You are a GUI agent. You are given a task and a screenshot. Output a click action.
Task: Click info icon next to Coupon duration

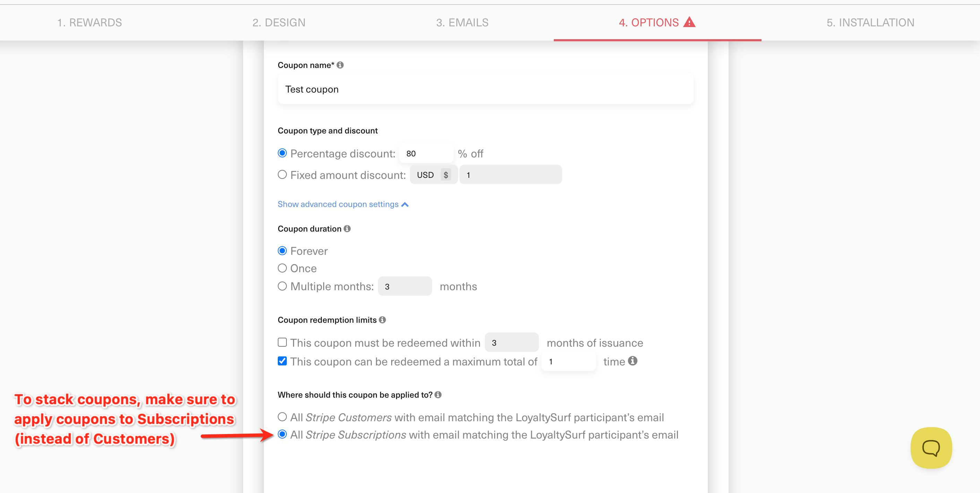click(347, 228)
